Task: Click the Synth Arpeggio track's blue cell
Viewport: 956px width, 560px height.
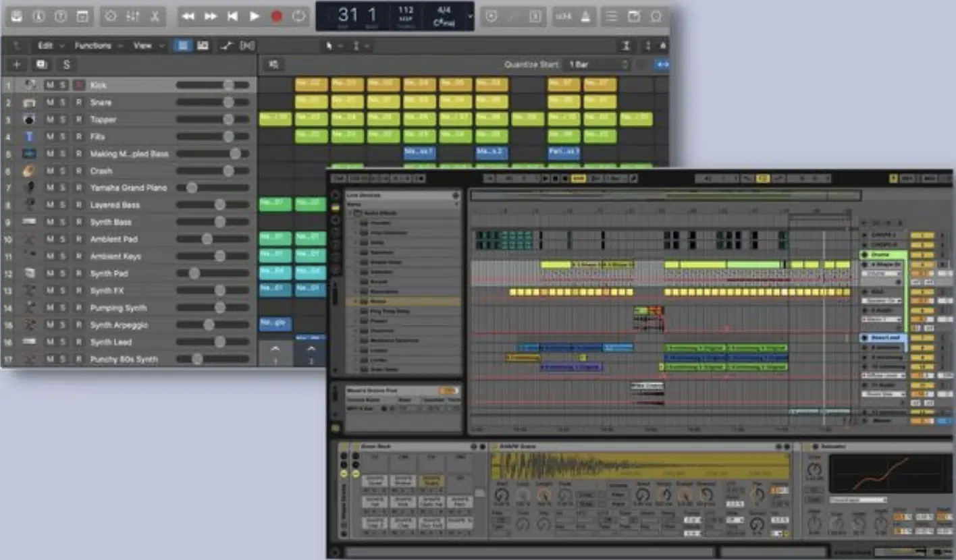Action: (x=275, y=325)
